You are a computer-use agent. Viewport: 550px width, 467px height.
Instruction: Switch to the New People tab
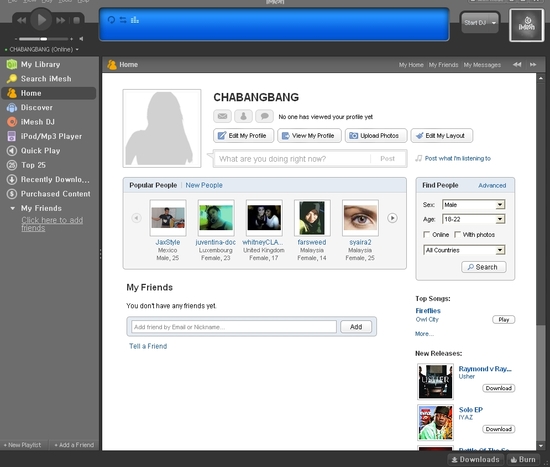[x=204, y=185]
